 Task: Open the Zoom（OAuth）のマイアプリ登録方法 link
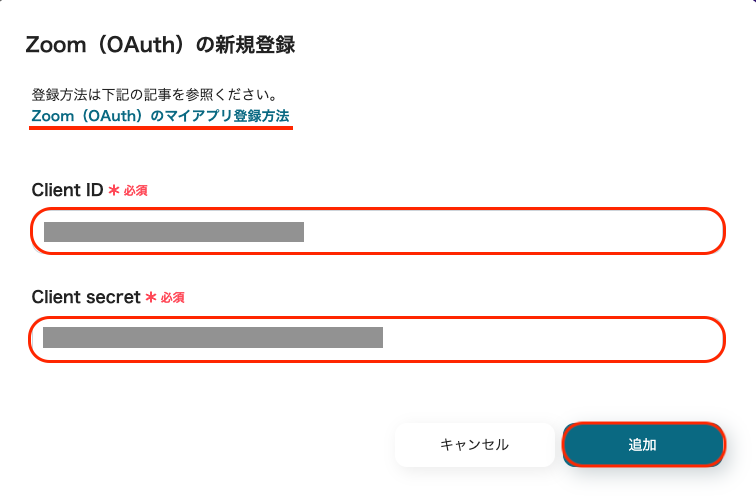point(160,116)
